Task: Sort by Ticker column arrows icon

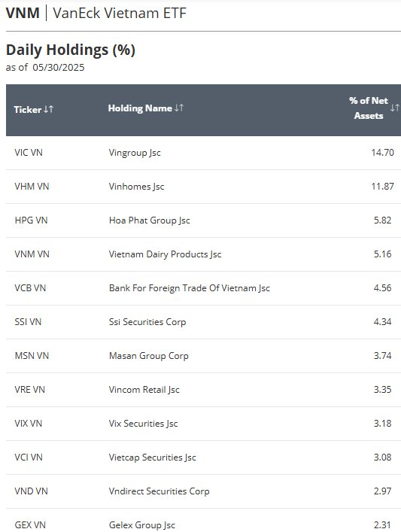Action: (48, 109)
